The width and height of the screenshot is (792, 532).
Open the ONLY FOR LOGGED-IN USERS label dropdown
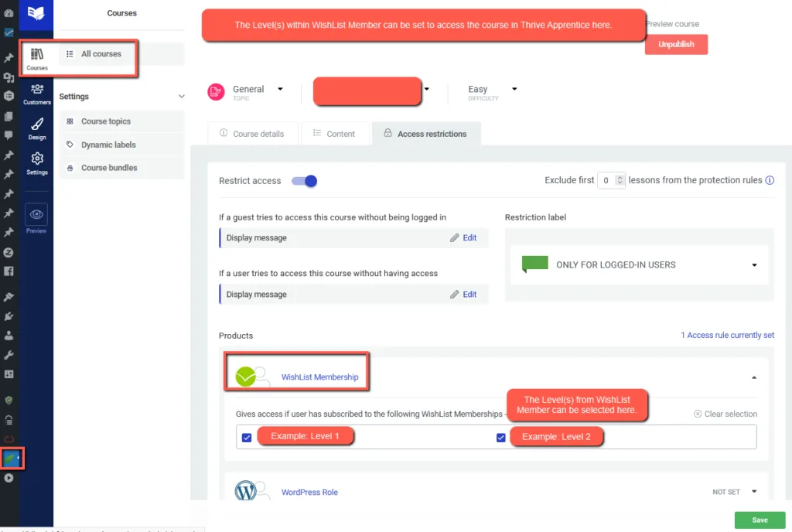click(x=754, y=264)
